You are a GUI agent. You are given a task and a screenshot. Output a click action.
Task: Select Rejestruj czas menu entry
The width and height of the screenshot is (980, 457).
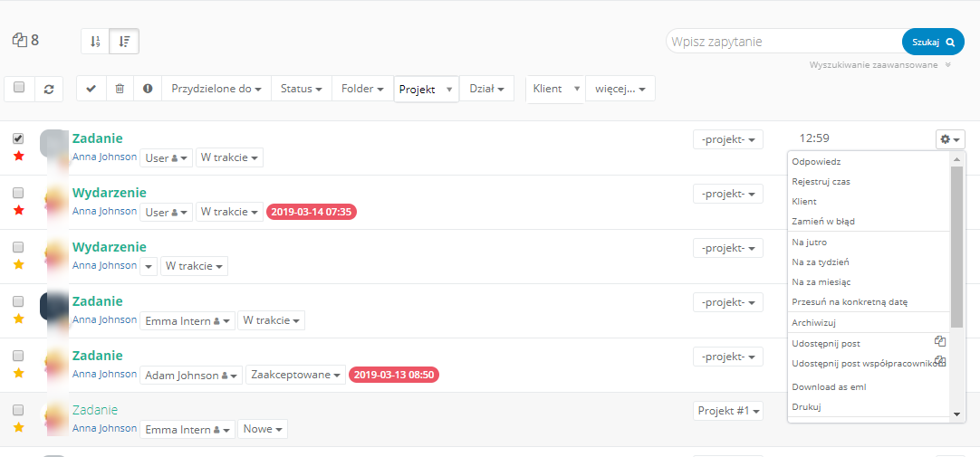[x=869, y=182]
